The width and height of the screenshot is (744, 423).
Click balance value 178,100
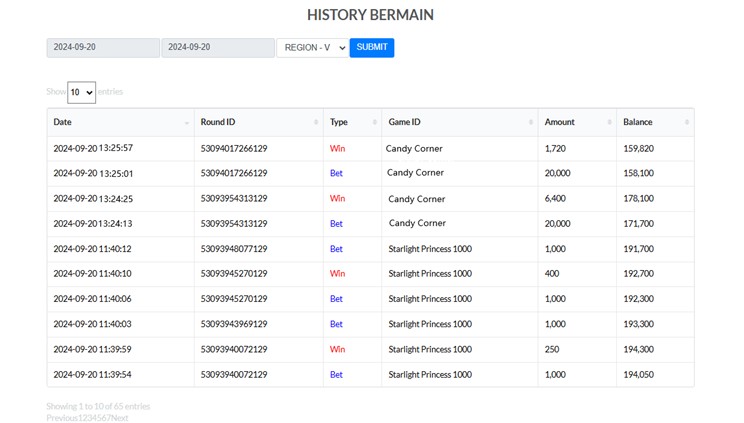pos(639,198)
